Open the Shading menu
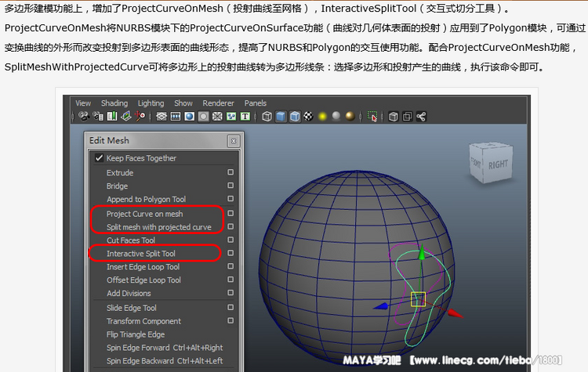This screenshot has width=588, height=372. click(114, 103)
